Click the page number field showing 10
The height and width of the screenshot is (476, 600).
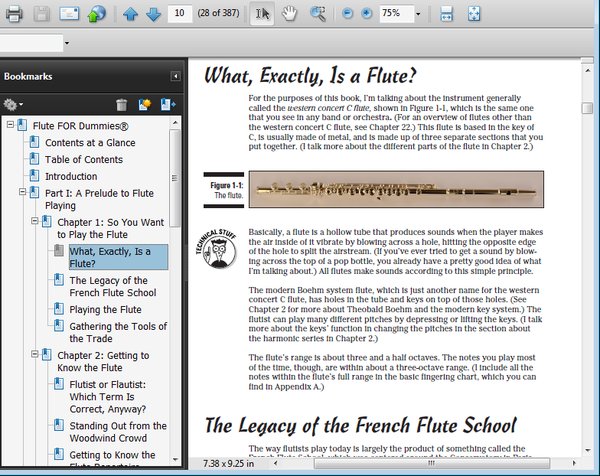coord(179,13)
